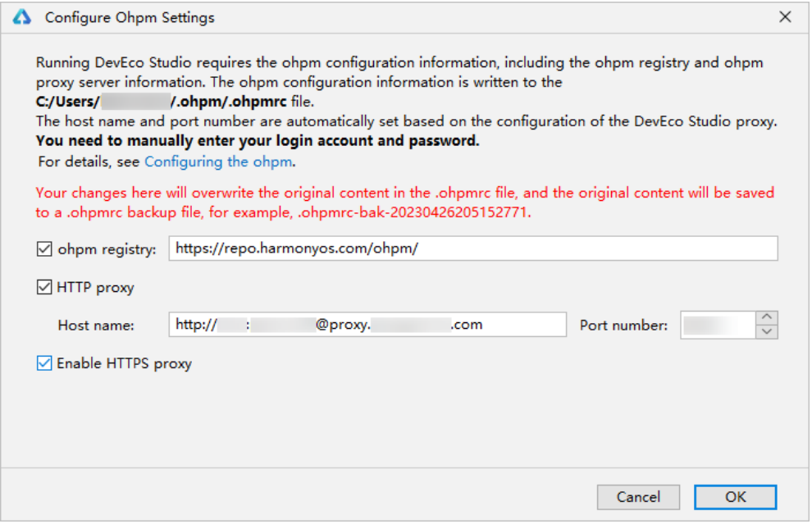Click the Configure Ohpm Settings title text
Screen dimensions: 812x524
click(130, 17)
